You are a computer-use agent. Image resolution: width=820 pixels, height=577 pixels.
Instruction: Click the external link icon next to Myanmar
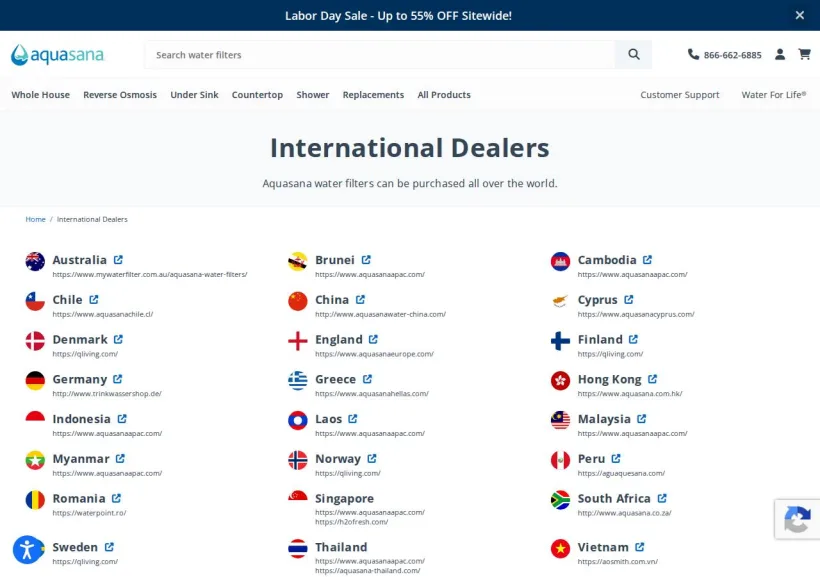120,458
